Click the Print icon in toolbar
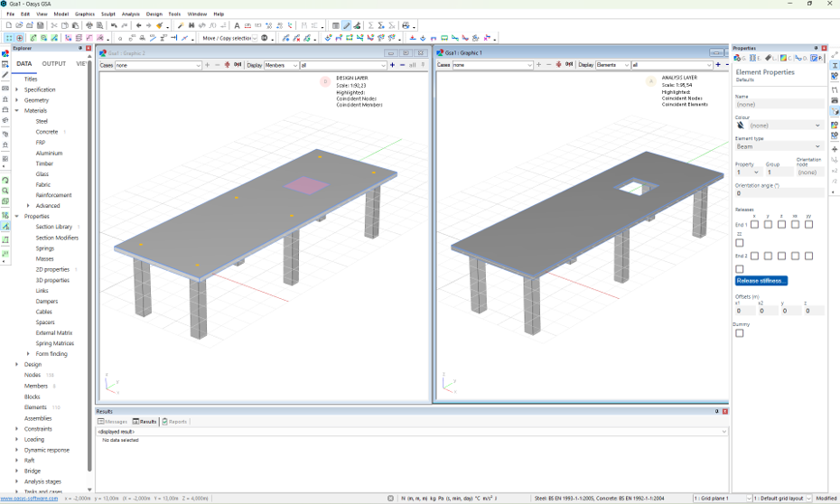 point(89,25)
